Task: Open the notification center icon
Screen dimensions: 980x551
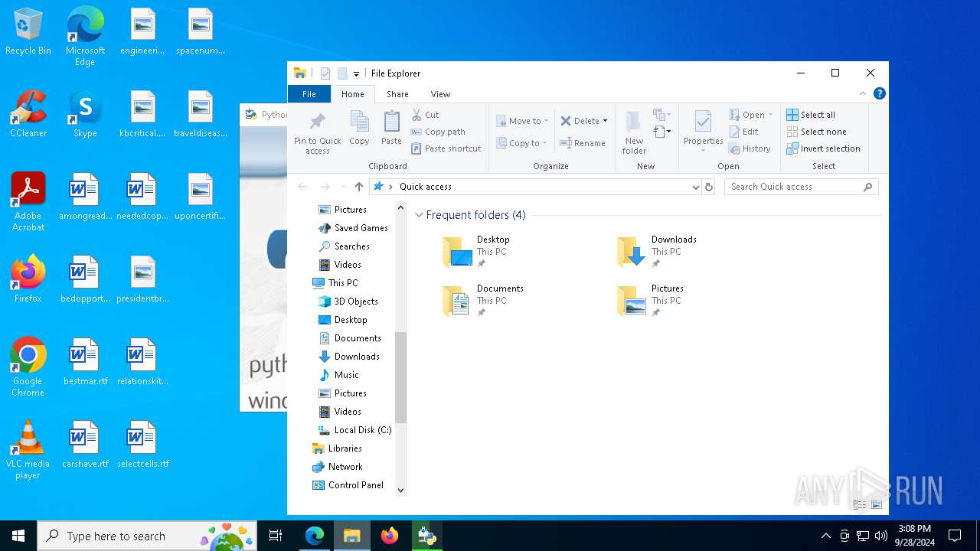Action: pos(955,536)
